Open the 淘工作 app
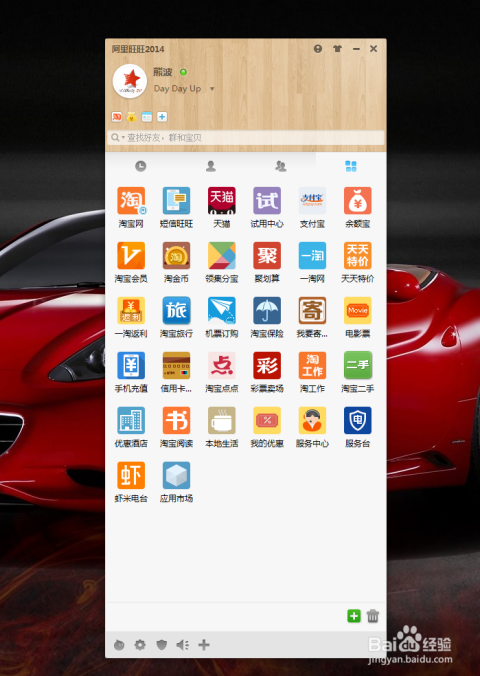The height and width of the screenshot is (676, 480). coord(312,366)
